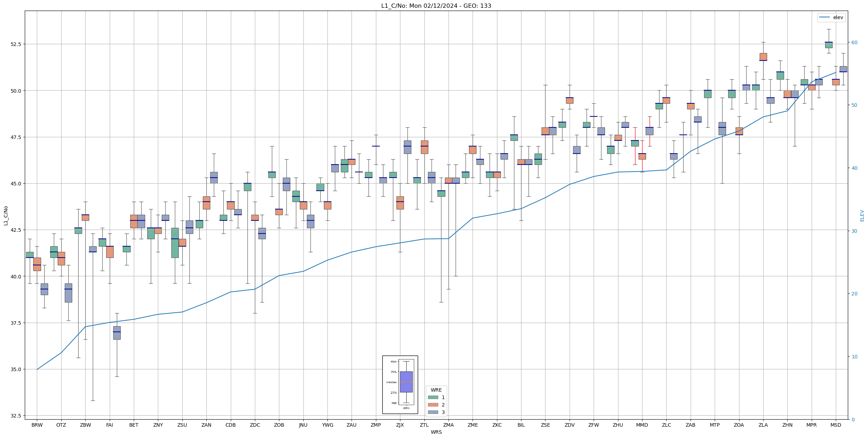Image resolution: width=868 pixels, height=438 pixels.
Task: Click the orange WRE 2 legend swatch
Action: tap(433, 405)
